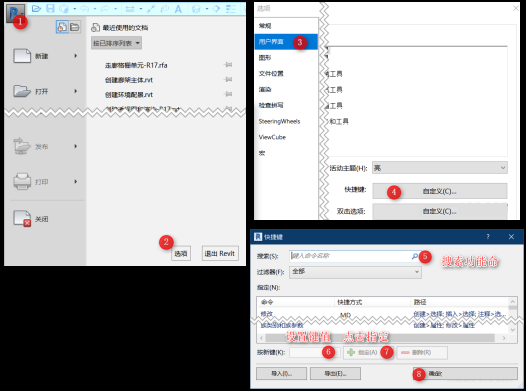Viewport: 526px width, 391px height.
Task: Open the Revit application menu button
Action: click(x=15, y=13)
